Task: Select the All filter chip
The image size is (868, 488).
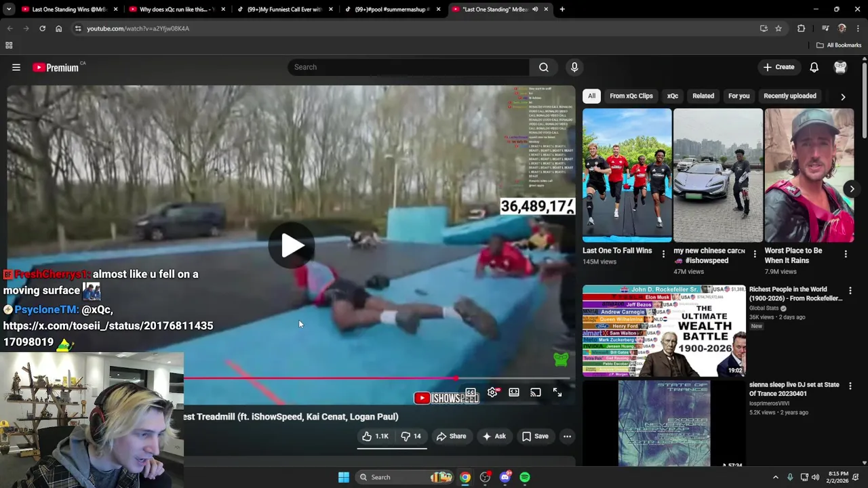Action: click(591, 96)
